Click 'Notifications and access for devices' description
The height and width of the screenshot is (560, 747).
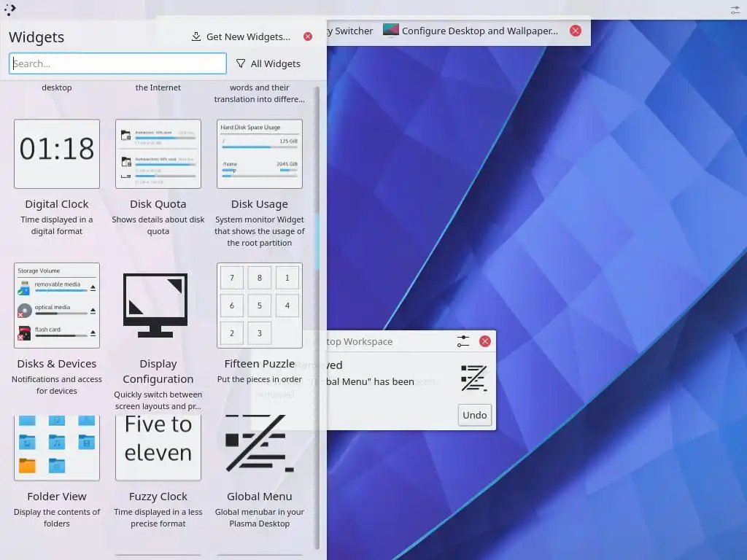[57, 385]
